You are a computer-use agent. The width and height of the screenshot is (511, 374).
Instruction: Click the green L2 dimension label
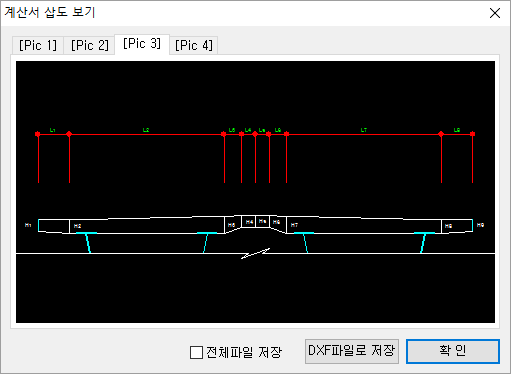point(146,130)
